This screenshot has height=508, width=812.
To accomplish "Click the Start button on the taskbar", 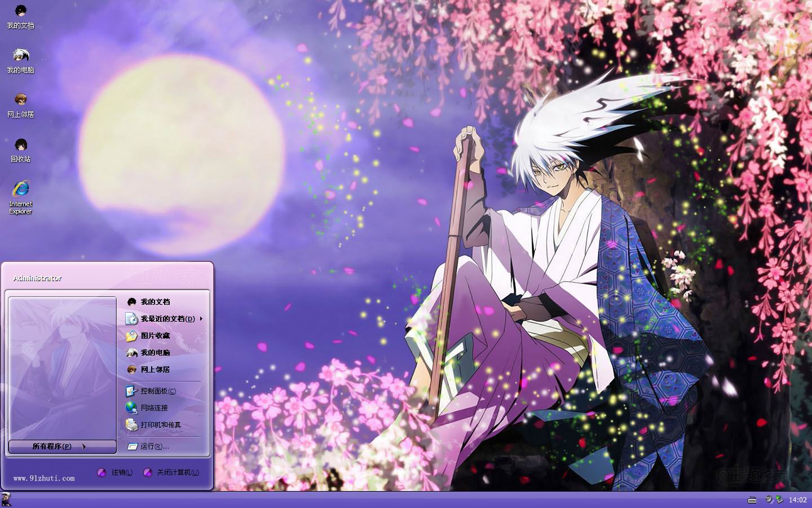I will tap(7, 500).
